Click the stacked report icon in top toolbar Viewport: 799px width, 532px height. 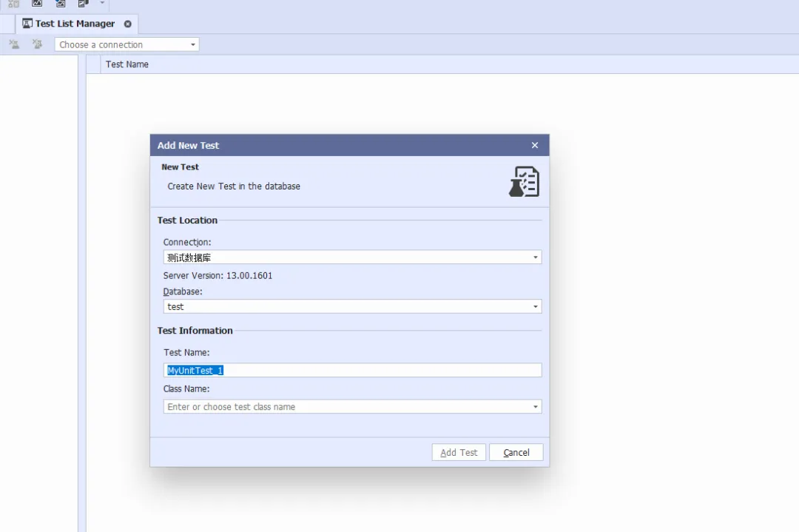click(x=84, y=4)
